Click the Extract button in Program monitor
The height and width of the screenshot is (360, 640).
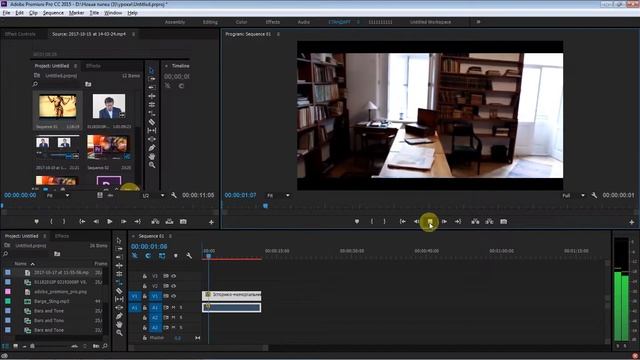[x=489, y=221]
